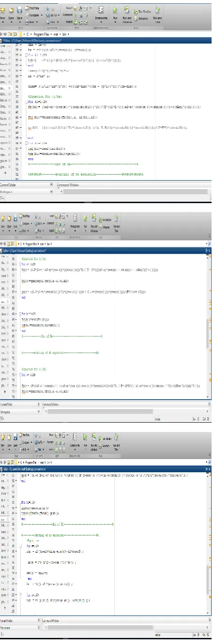Click Find in top screenshot NAVIGATE group
Image resolution: width=213 pixels, height=644 pixels.
click(51, 22)
